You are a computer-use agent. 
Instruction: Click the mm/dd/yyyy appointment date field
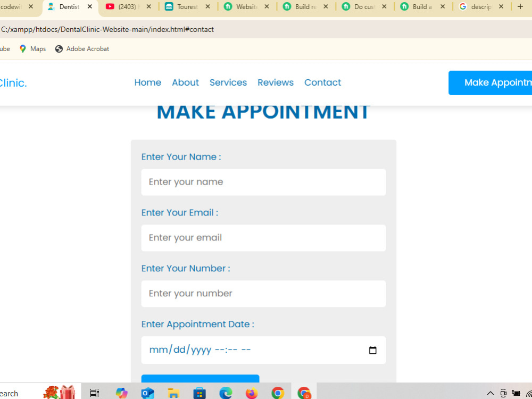point(264,350)
